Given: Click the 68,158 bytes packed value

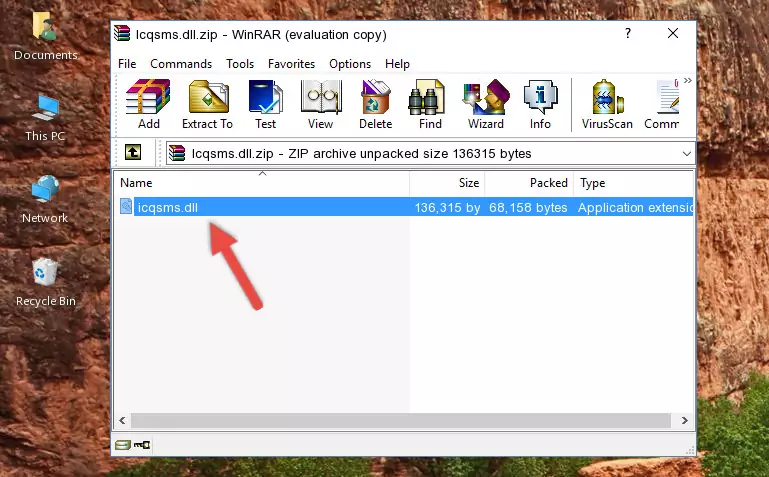Looking at the screenshot, I should (x=528, y=207).
